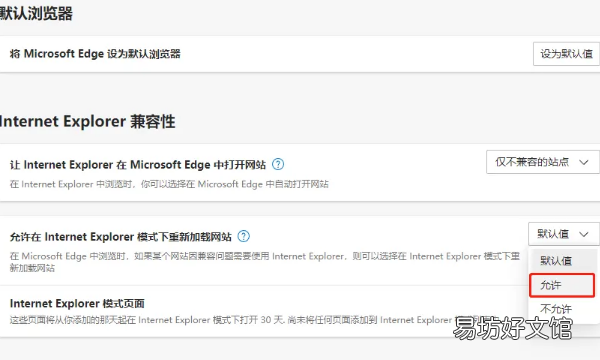Click the Internet Explorer 模式页面 label
The image size is (600, 360).
point(77,304)
